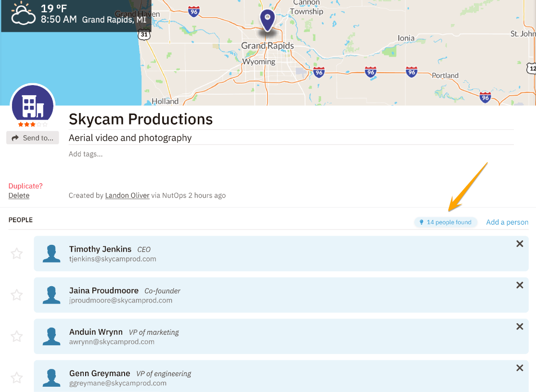This screenshot has width=536, height=392.
Task: Click the Skycam Productions company building avatar
Action: click(x=33, y=105)
